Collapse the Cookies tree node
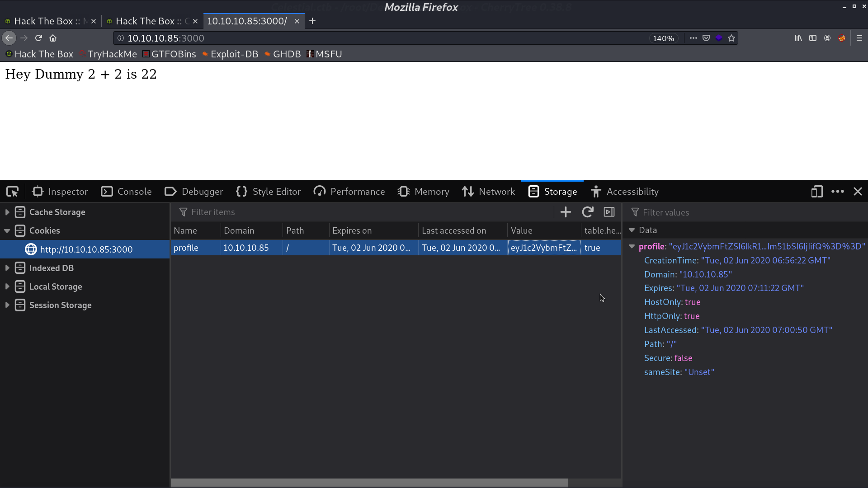Screen dimensions: 868x488 pos(7,230)
